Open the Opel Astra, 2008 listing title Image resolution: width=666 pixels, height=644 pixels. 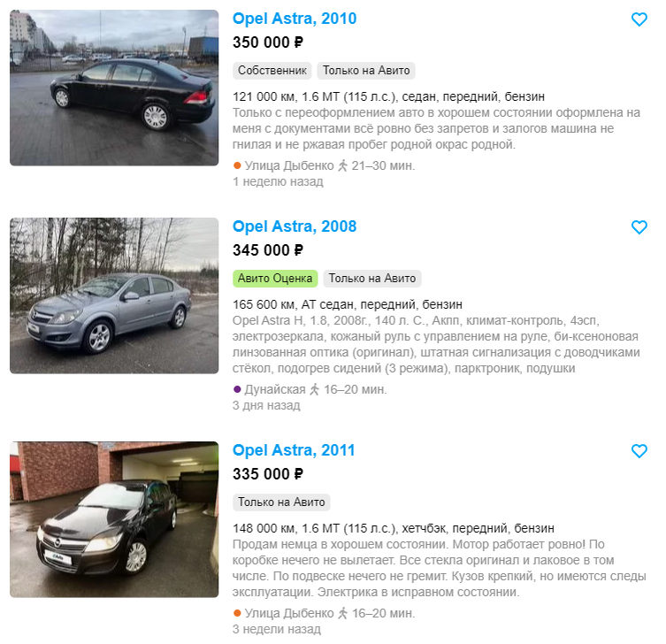pos(295,226)
